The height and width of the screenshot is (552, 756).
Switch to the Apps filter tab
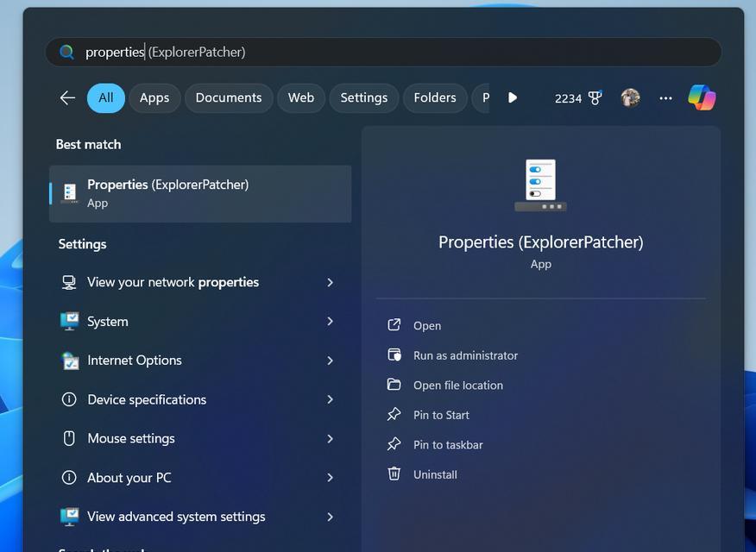pyautogui.click(x=154, y=97)
